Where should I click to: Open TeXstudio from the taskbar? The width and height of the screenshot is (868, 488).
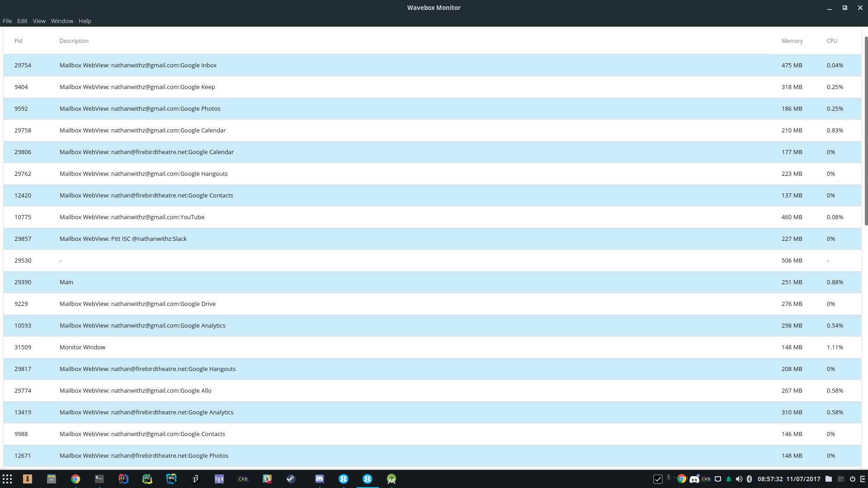tap(219, 479)
